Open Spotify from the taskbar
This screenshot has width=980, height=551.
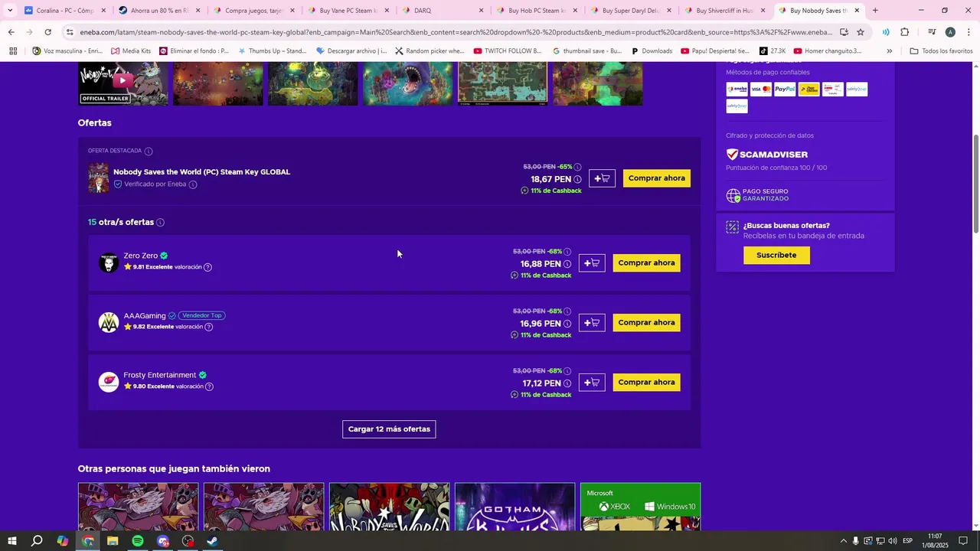[x=138, y=541]
